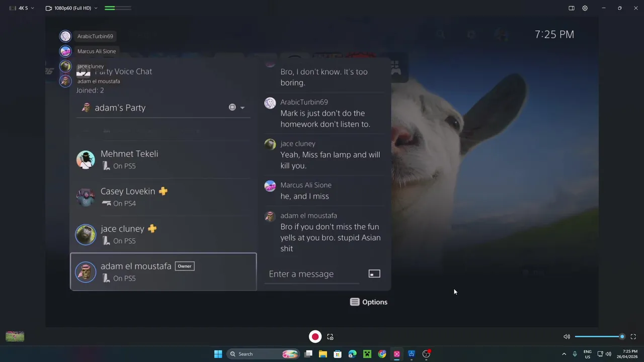The image size is (644, 362).
Task: Start recording with the red record button
Action: (315, 337)
